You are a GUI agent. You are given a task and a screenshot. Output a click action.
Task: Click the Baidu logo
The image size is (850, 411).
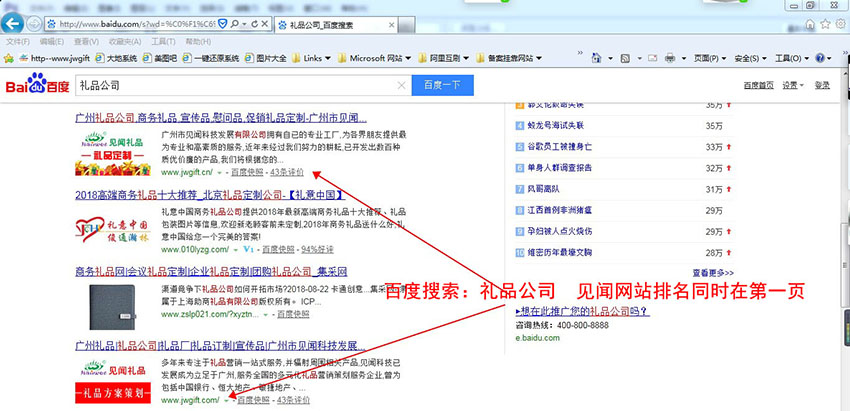point(37,85)
